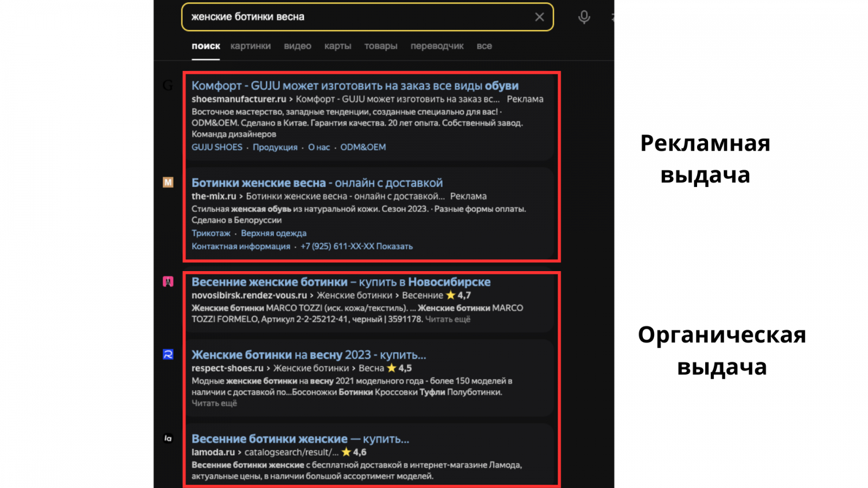Open the Ботинки женские весна ad link
Viewport: 868px width, 488px height.
coord(317,183)
